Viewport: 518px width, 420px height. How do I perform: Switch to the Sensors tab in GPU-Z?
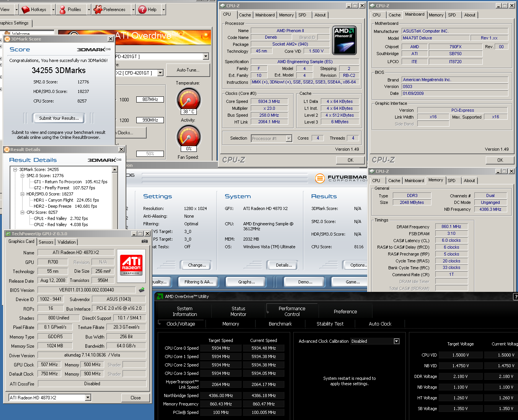coord(46,242)
